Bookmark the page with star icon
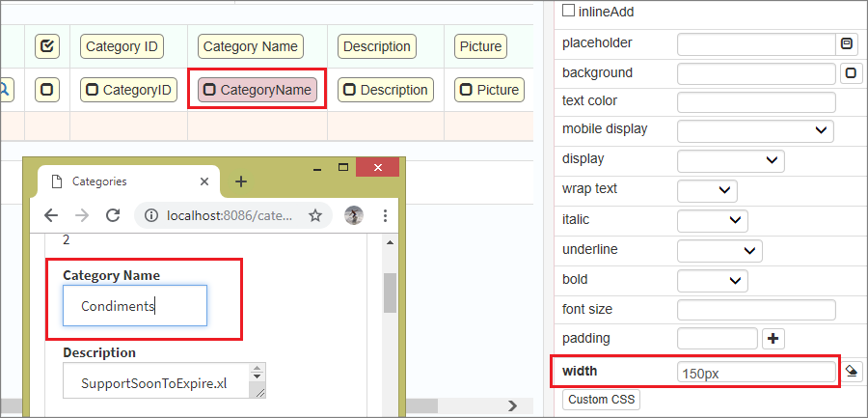Image resolution: width=868 pixels, height=418 pixels. click(315, 215)
